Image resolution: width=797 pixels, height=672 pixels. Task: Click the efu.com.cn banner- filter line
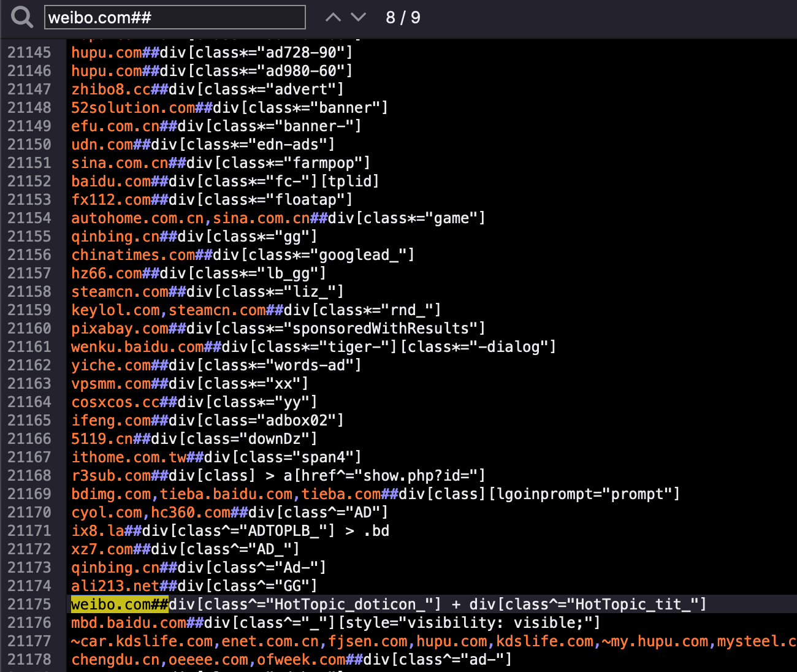click(216, 126)
